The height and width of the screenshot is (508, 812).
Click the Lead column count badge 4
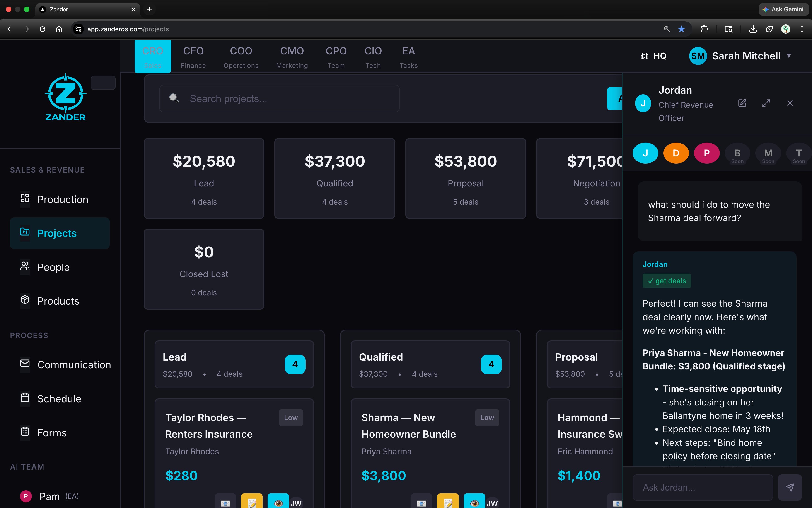point(295,364)
